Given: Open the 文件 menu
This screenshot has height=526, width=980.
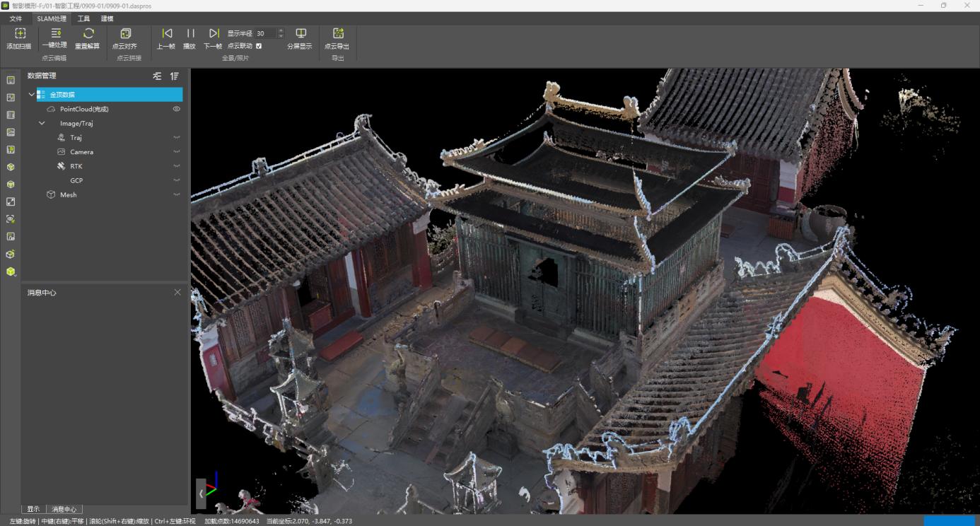Looking at the screenshot, I should coord(16,18).
